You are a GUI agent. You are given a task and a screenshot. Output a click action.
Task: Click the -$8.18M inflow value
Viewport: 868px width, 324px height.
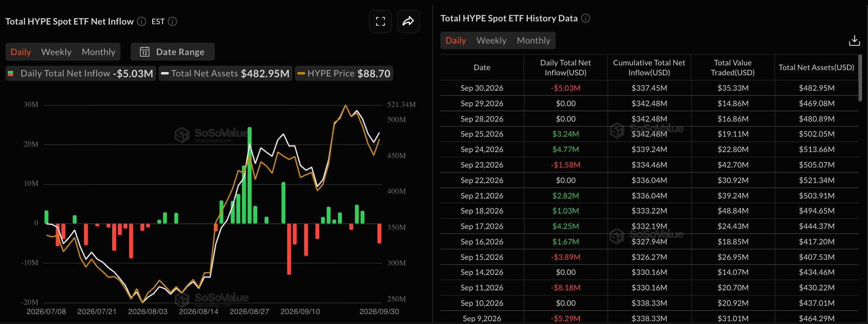(566, 288)
